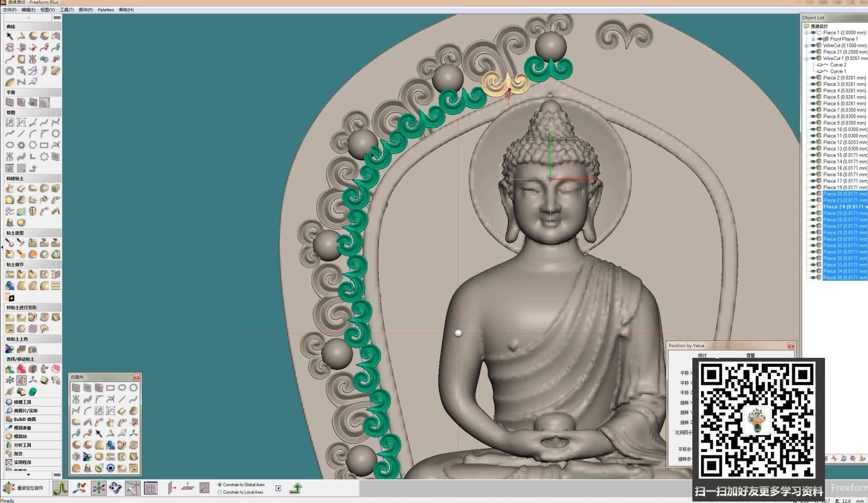Click the blue camera-lens icon in 收藏夹 palette
The width and height of the screenshot is (868, 503).
point(111,468)
